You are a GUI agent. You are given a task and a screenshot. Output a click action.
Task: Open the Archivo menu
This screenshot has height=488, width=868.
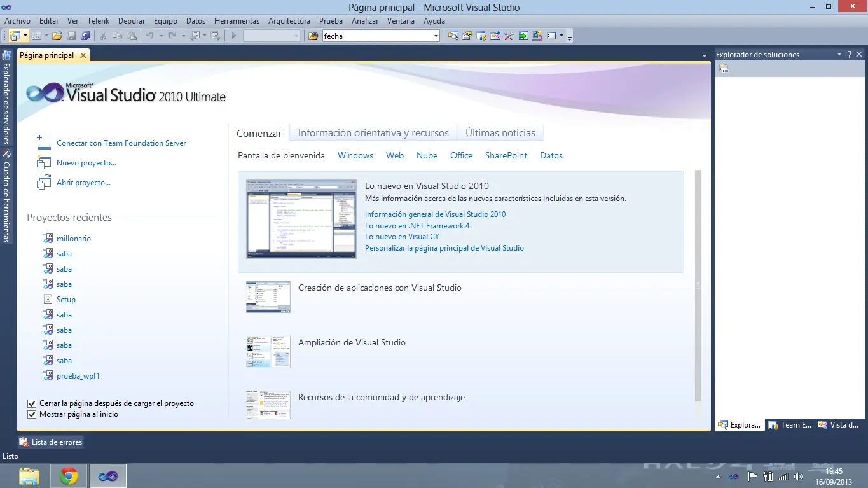point(17,21)
